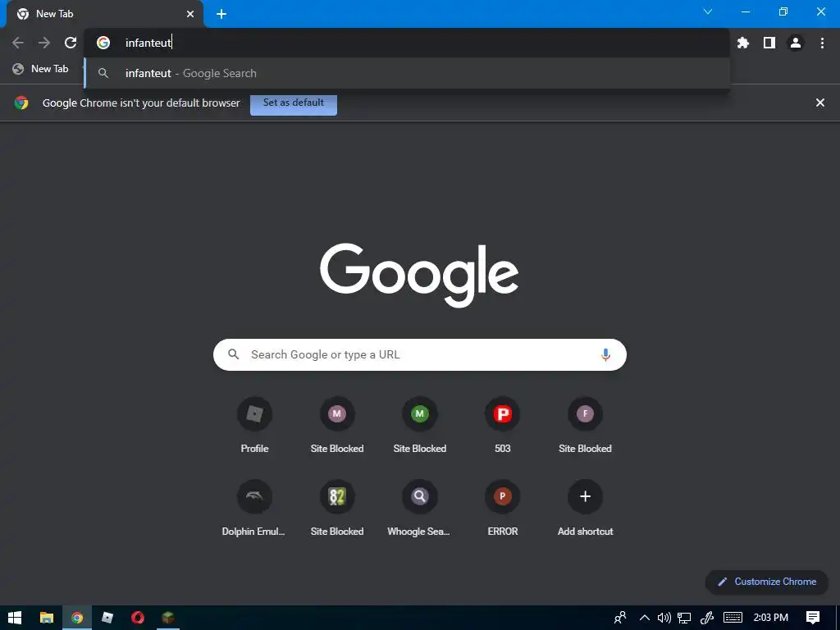Open File Explorer from the taskbar
This screenshot has height=630, width=840.
(47, 618)
